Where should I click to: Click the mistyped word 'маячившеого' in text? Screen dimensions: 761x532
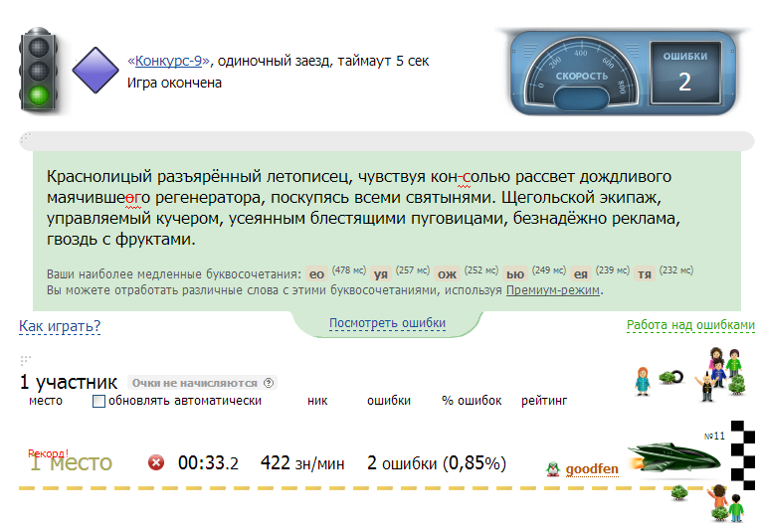(98, 198)
